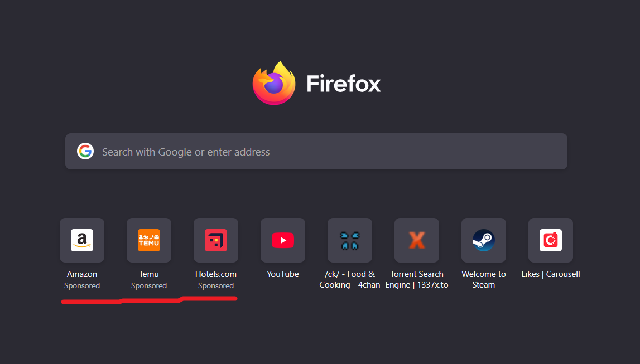The height and width of the screenshot is (364, 640).
Task: Click 'Sponsored' text under Amazon
Action: click(x=82, y=285)
